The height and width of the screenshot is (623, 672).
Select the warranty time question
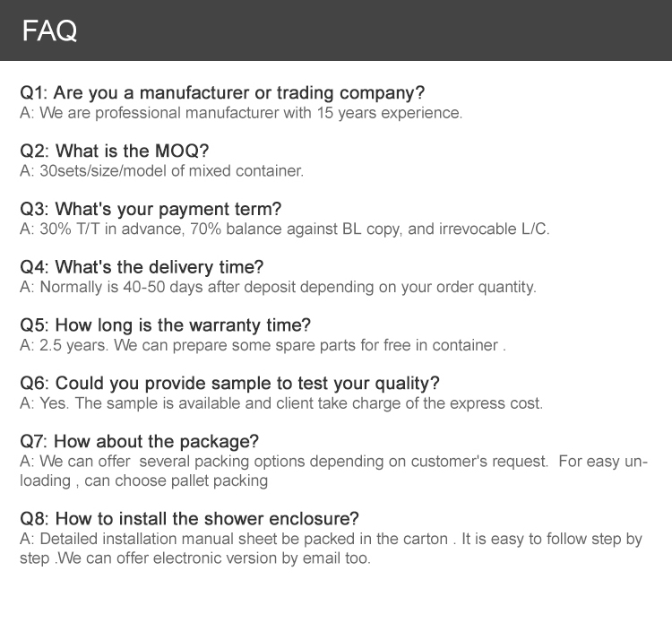[x=165, y=326]
